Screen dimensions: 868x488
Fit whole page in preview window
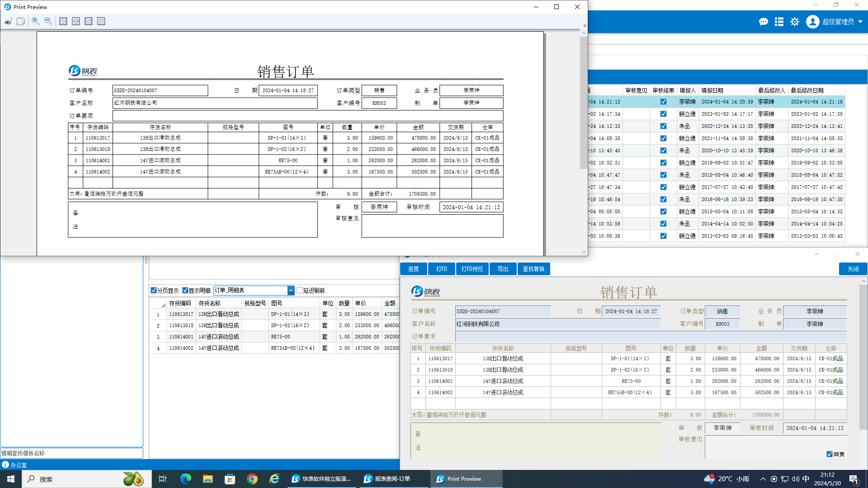(x=63, y=21)
